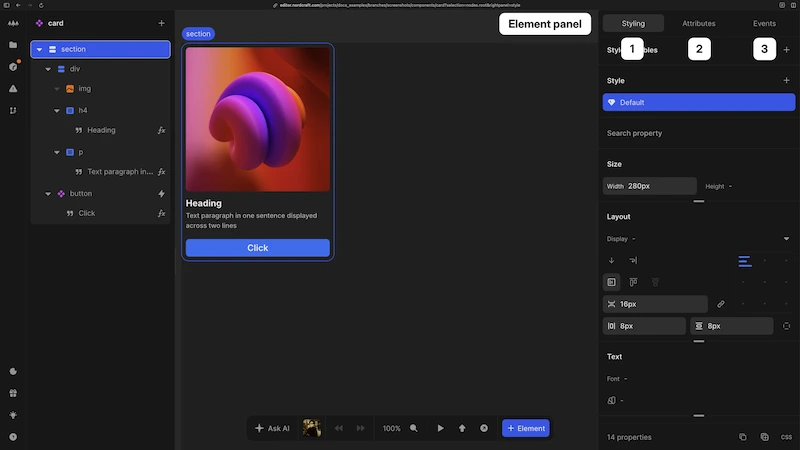This screenshot has height=450, width=800.
Task: Click the play preview button in the bottom toolbar
Action: [440, 428]
